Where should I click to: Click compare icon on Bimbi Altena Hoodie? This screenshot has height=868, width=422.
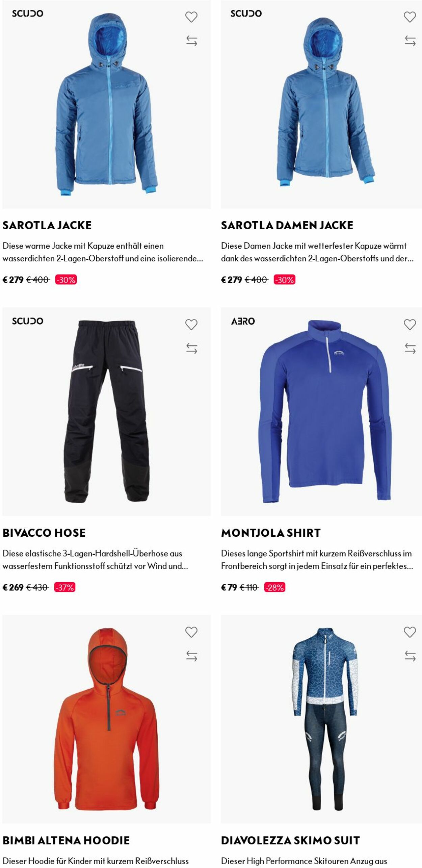[191, 656]
